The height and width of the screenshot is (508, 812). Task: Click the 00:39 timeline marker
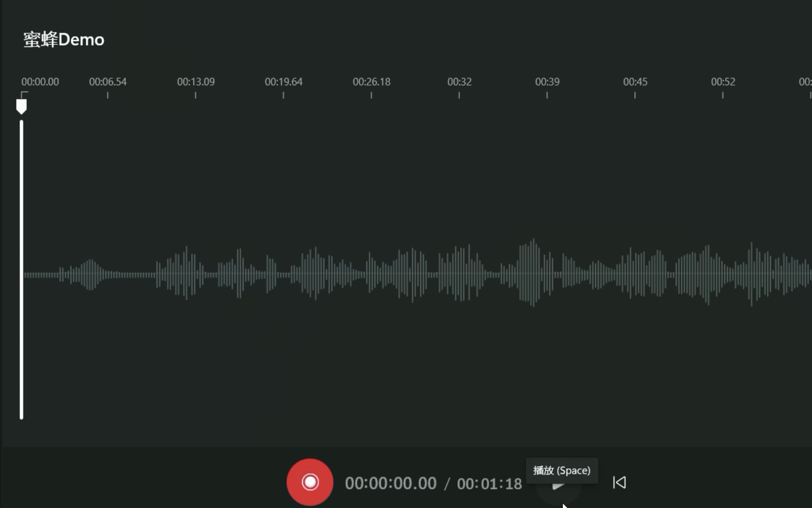[x=547, y=82]
